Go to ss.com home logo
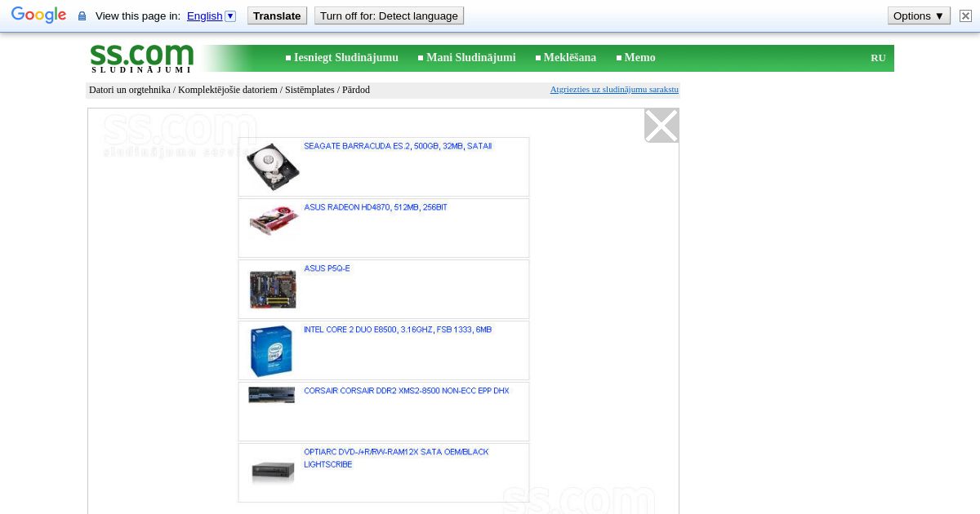Image resolution: width=980 pixels, height=514 pixels. click(142, 58)
